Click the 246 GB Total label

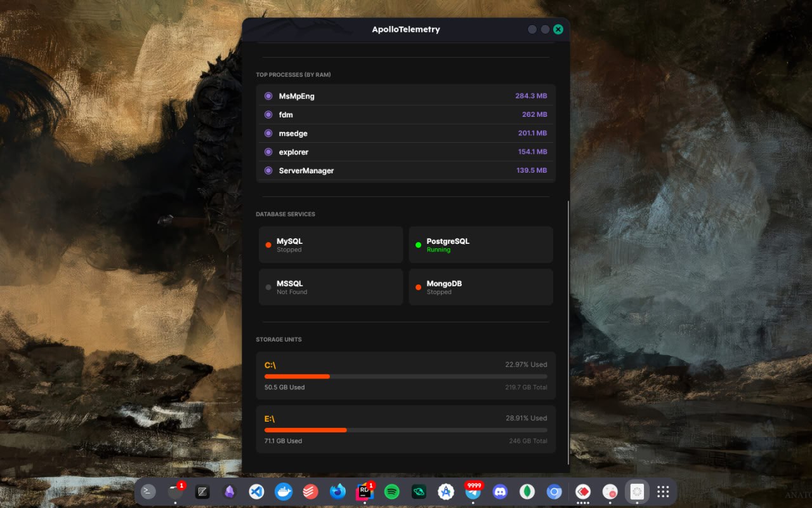point(528,441)
